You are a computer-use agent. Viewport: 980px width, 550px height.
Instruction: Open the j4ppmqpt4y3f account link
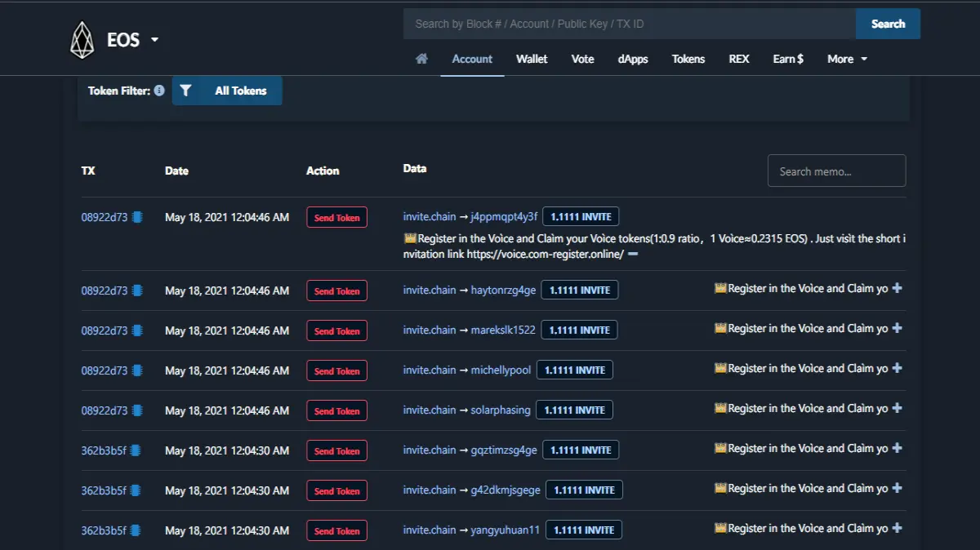click(504, 217)
